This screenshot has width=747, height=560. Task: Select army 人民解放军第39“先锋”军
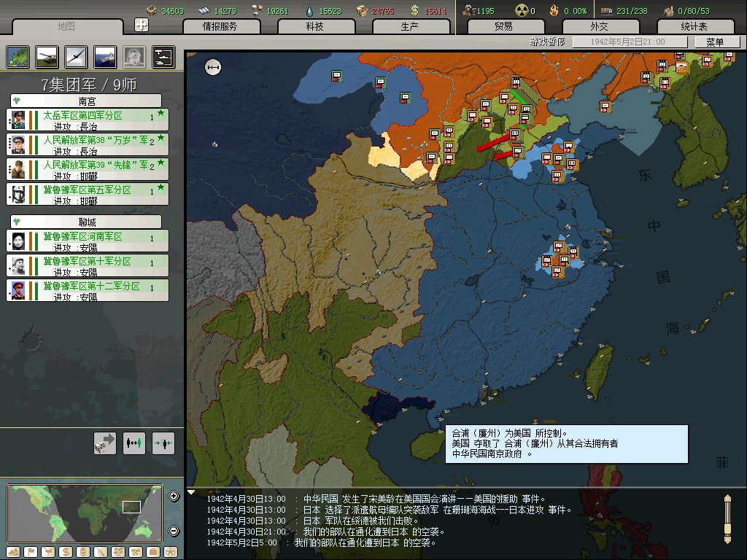[x=88, y=169]
